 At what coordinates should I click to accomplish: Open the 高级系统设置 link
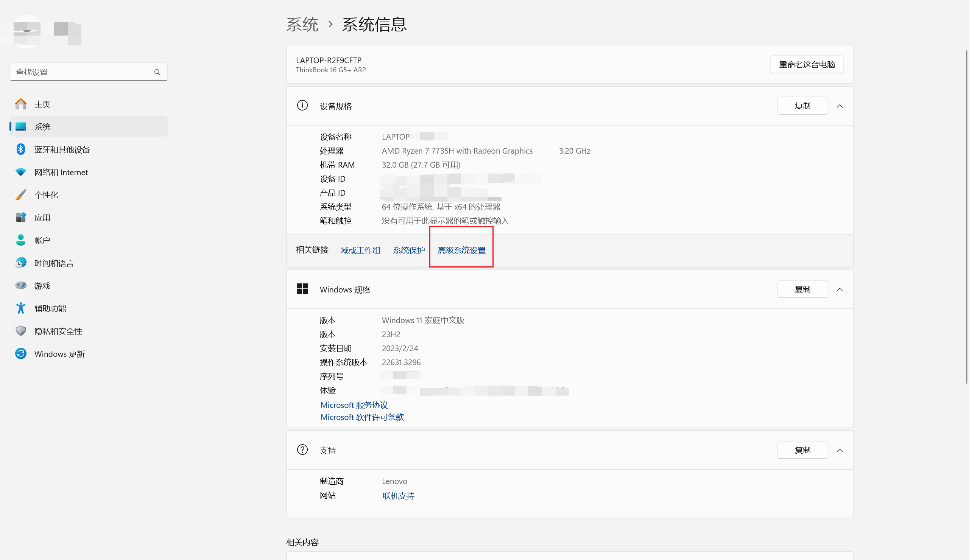pyautogui.click(x=461, y=250)
